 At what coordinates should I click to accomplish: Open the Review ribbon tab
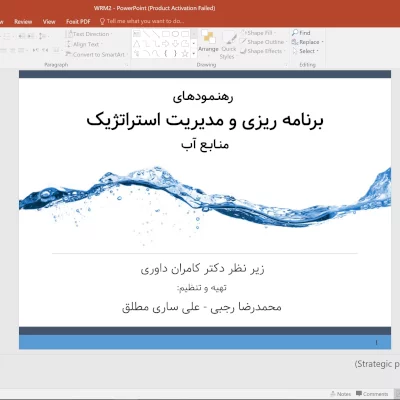coord(23,22)
